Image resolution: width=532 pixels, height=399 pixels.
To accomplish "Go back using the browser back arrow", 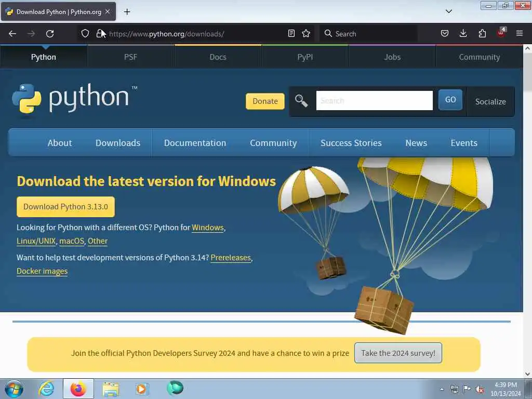I will pos(12,34).
